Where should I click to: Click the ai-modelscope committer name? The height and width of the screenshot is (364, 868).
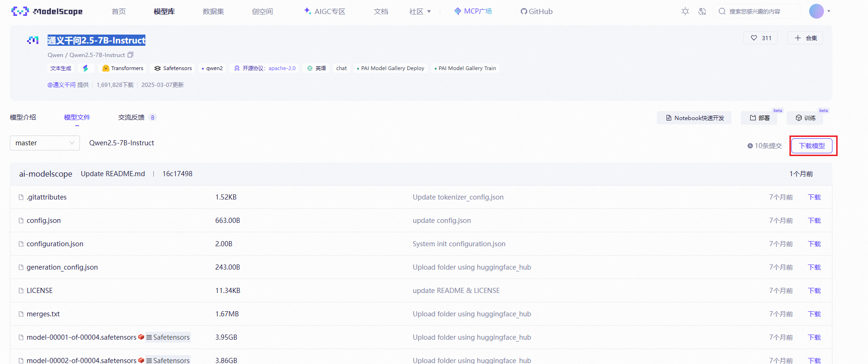pyautogui.click(x=46, y=174)
